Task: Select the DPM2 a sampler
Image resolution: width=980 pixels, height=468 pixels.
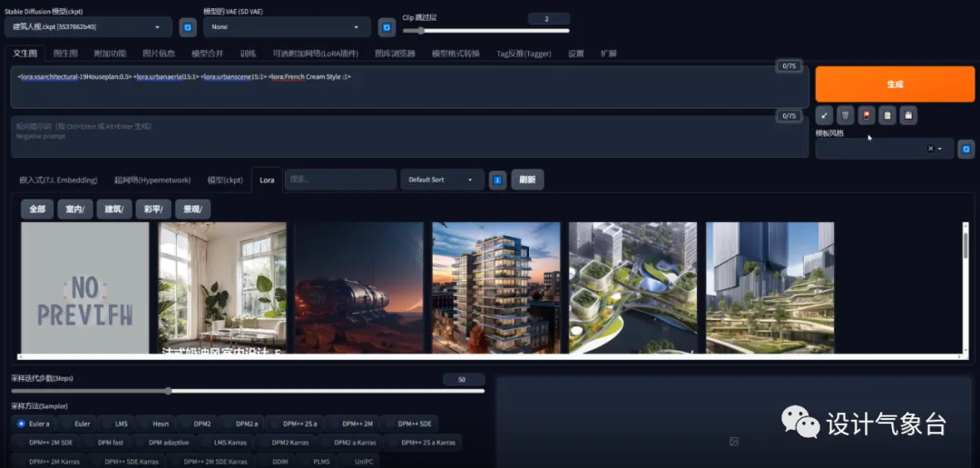Action: 242,424
